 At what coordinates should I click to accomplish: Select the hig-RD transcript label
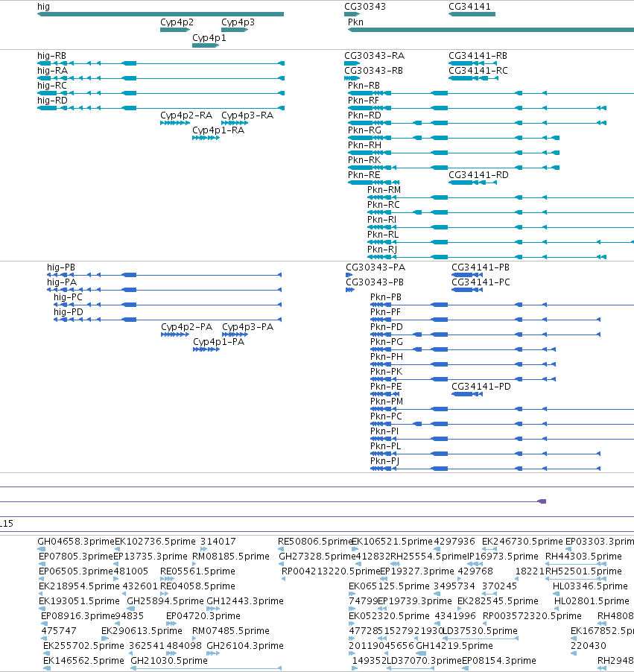(x=52, y=101)
